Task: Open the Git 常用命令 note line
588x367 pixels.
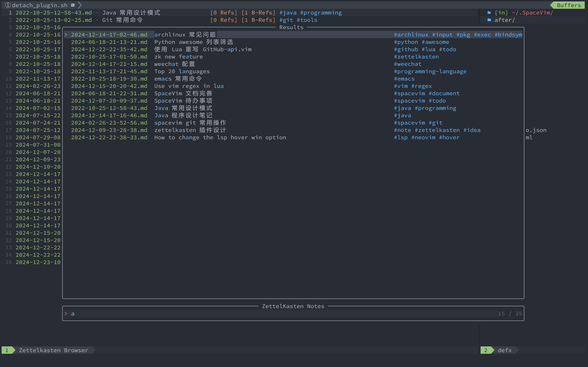Action: (x=122, y=20)
